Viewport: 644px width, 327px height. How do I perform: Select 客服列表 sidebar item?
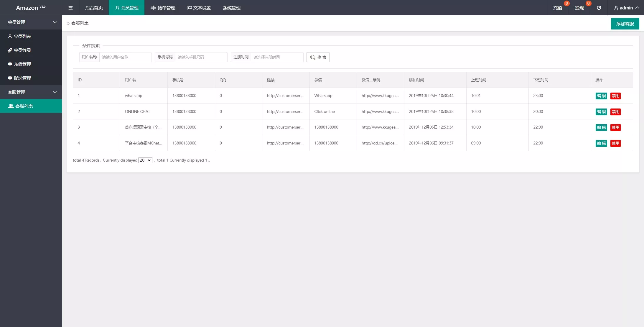click(24, 106)
